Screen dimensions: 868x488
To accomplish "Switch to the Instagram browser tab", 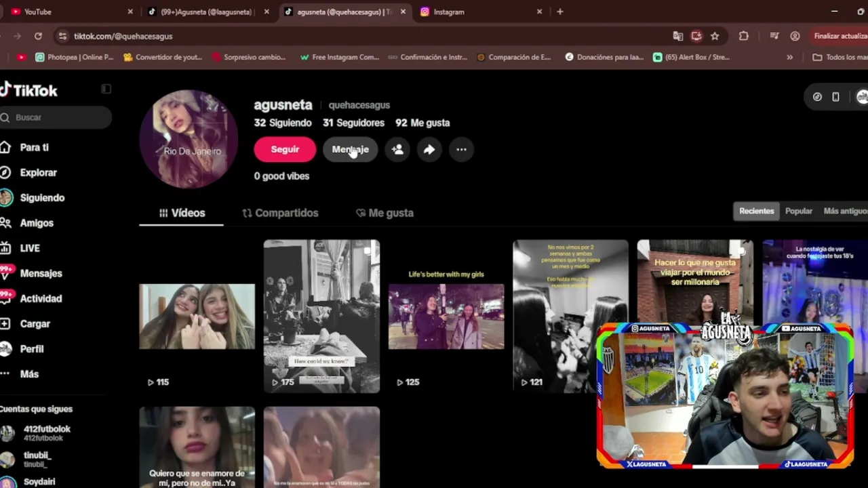I will [481, 12].
